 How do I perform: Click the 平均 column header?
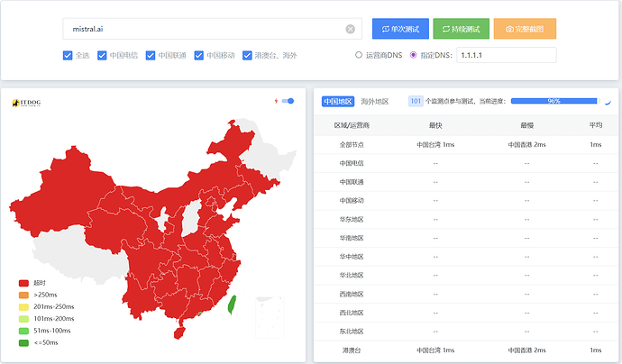pyautogui.click(x=596, y=125)
